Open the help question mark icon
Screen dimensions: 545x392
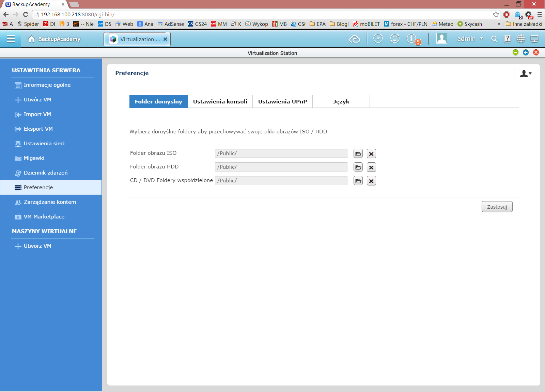pyautogui.click(x=508, y=39)
